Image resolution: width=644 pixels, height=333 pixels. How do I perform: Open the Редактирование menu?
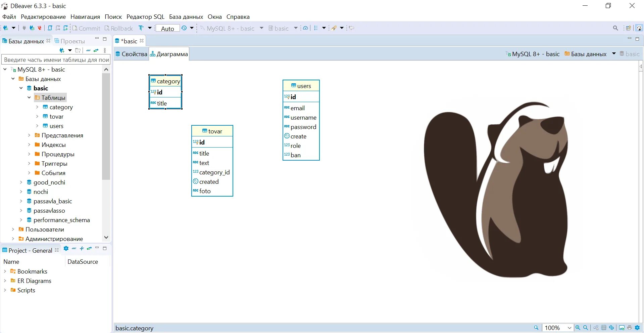(43, 17)
